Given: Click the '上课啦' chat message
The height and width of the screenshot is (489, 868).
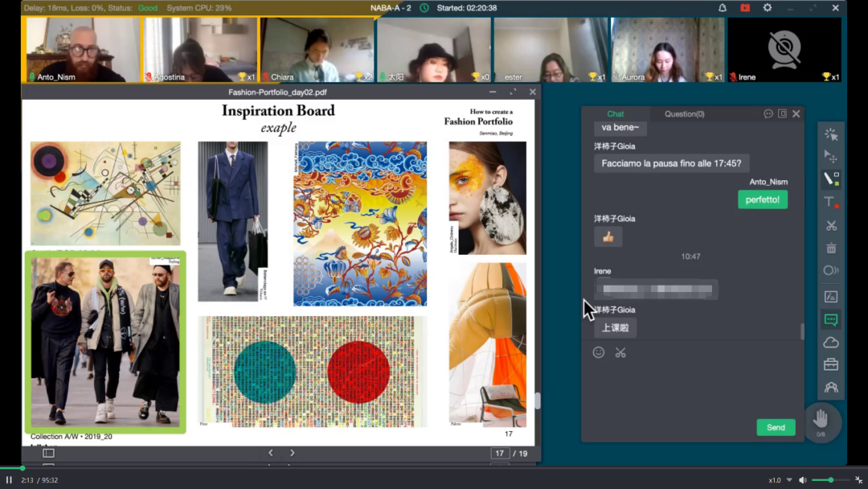Looking at the screenshot, I should (x=615, y=328).
